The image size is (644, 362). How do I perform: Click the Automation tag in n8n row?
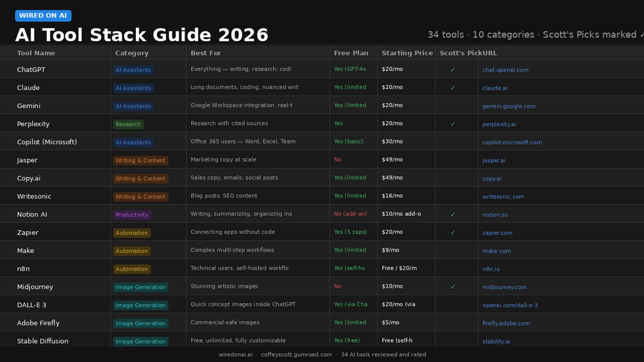click(132, 268)
